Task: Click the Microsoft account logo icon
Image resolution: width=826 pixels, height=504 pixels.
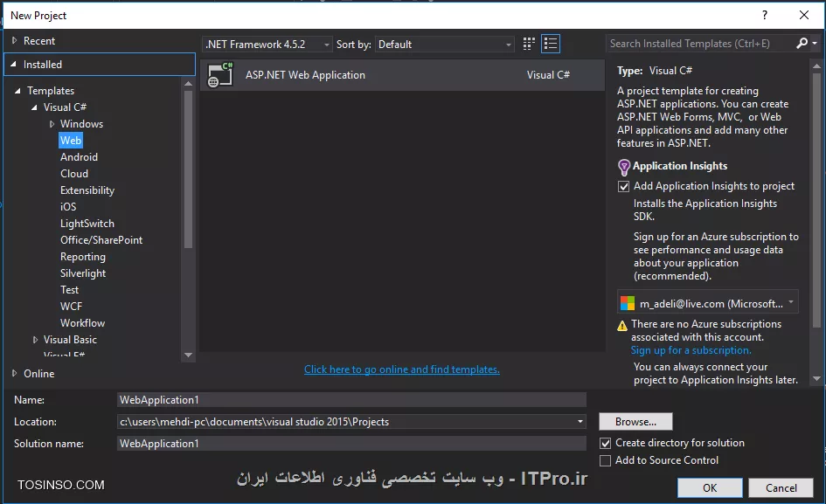Action: 628,303
